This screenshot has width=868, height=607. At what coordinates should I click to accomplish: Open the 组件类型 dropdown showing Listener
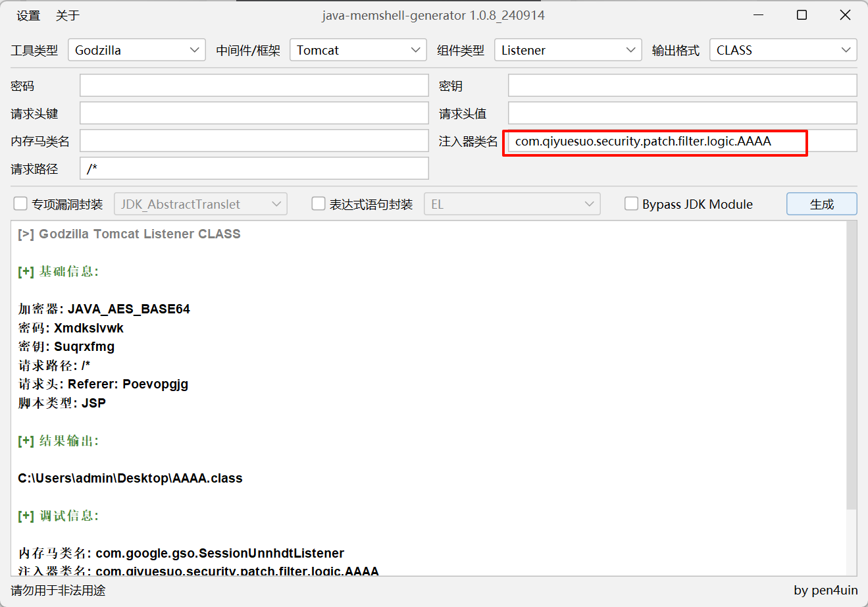pyautogui.click(x=567, y=49)
